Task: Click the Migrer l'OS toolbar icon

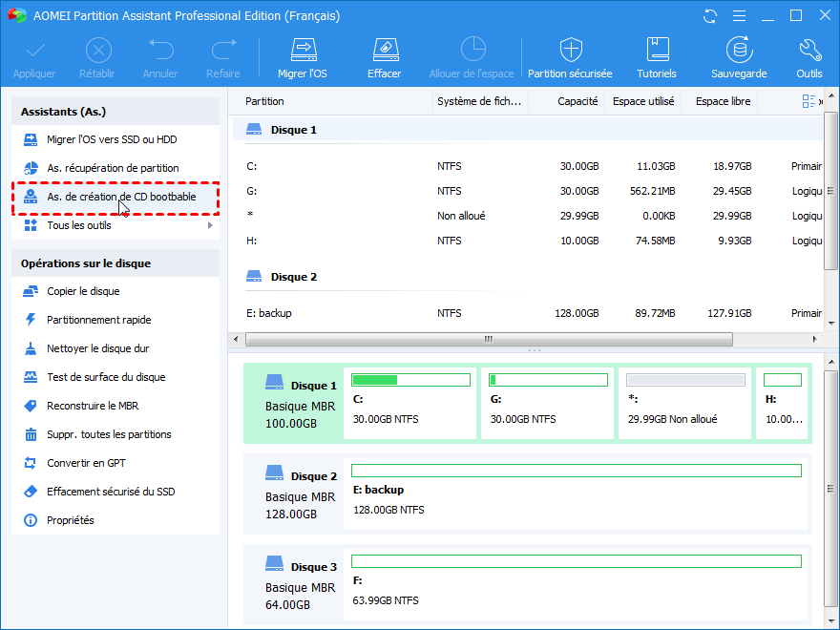Action: pyautogui.click(x=303, y=51)
